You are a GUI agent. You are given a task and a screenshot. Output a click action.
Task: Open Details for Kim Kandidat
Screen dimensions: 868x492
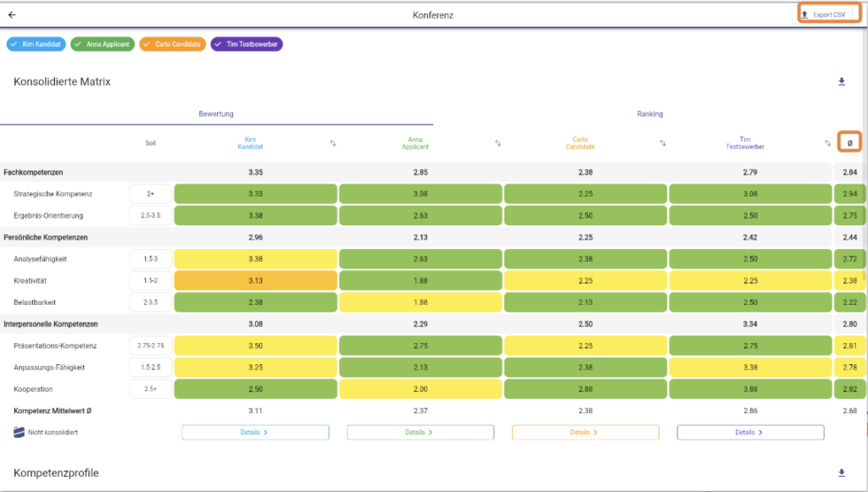[x=255, y=432]
